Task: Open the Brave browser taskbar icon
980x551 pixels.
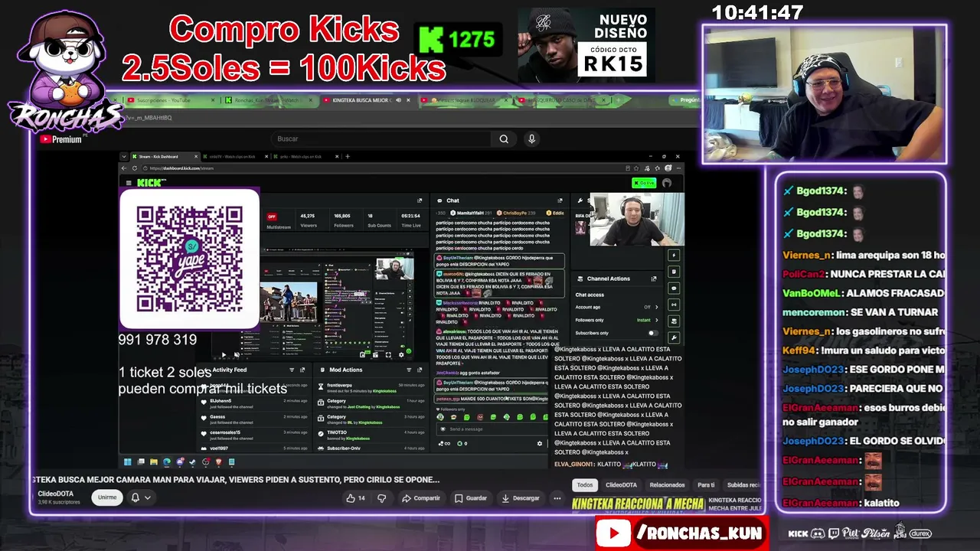Action: coord(218,461)
